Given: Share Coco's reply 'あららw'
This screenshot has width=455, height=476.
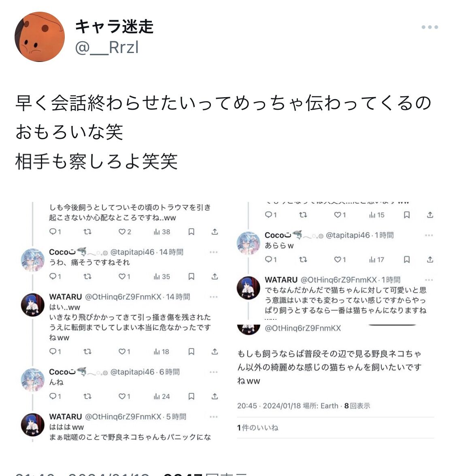Looking at the screenshot, I should pos(430,259).
